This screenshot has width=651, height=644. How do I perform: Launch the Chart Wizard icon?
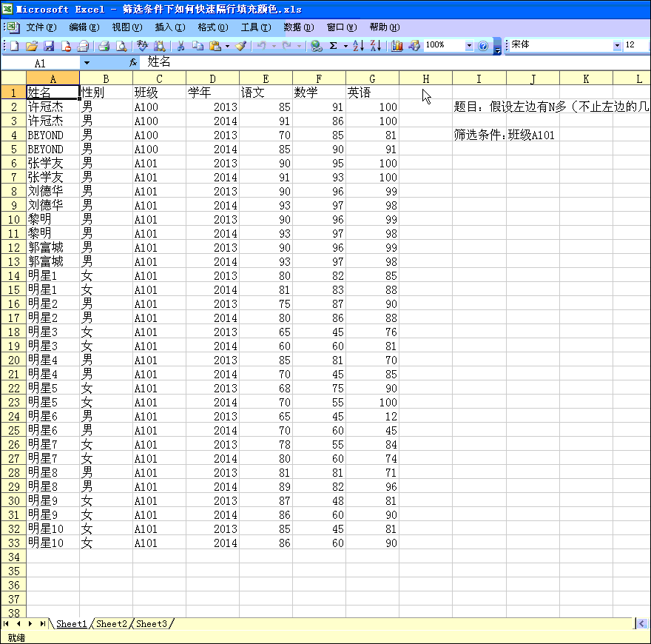click(397, 46)
